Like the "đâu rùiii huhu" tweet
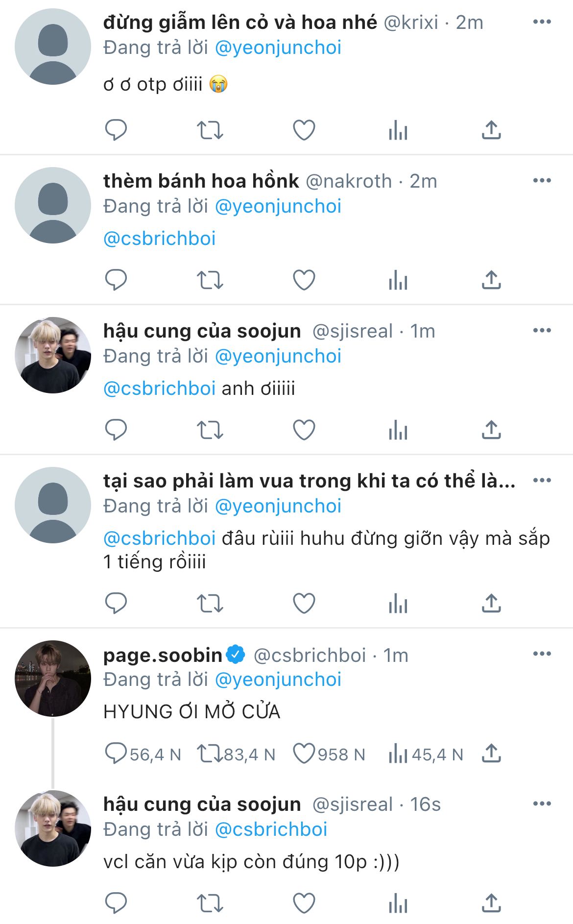Screen dimensions: 573x924 [x=304, y=603]
